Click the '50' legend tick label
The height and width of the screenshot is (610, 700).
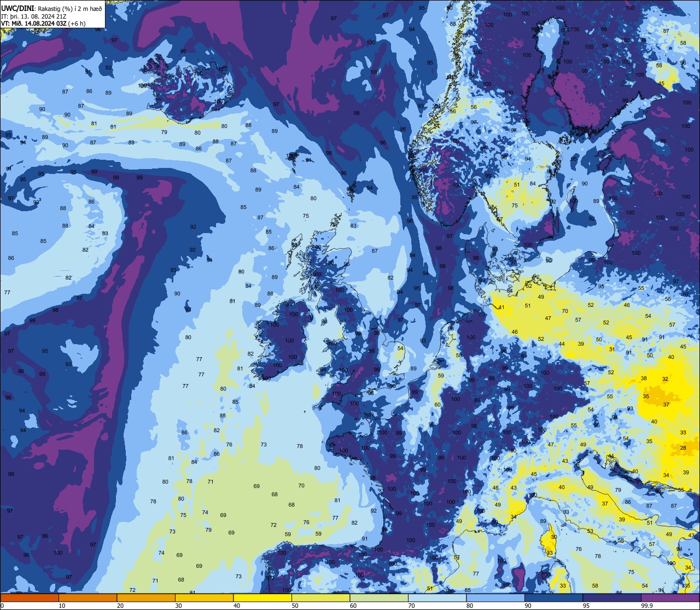(x=295, y=606)
